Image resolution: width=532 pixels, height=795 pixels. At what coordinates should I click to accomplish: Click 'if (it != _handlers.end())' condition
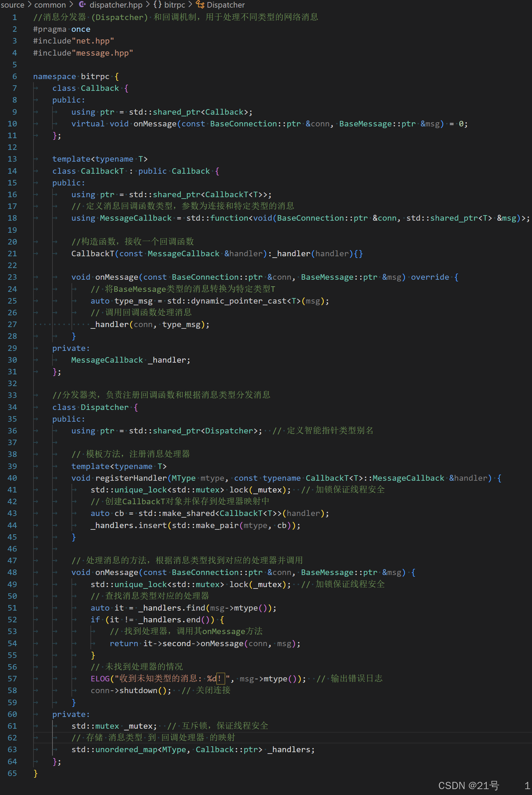[152, 620]
